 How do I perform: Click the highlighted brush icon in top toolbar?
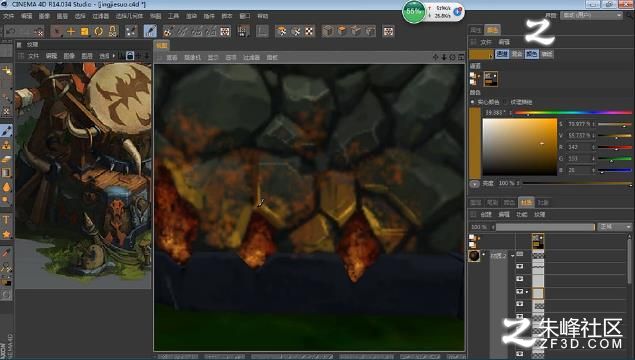pos(150,31)
